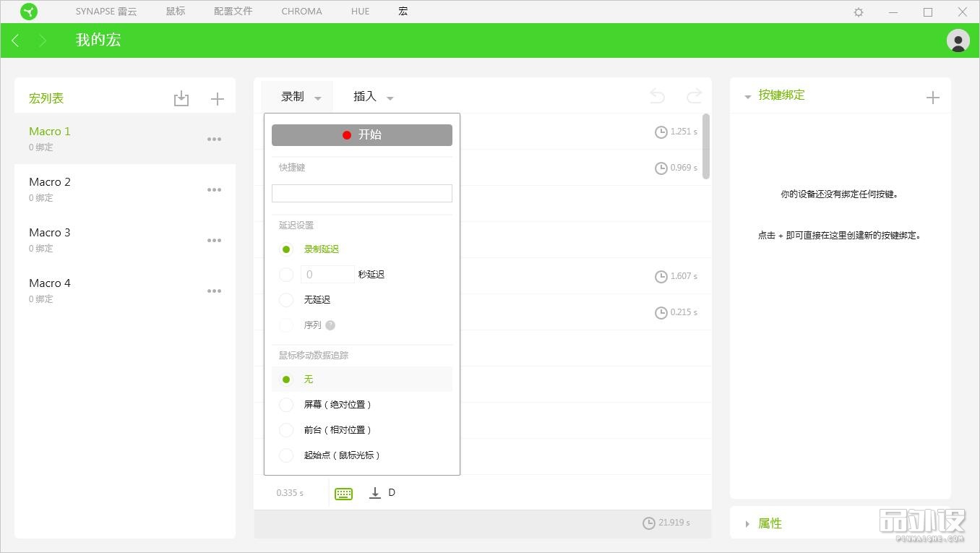Select 录制延迟 delay option
The image size is (980, 553).
click(x=286, y=249)
